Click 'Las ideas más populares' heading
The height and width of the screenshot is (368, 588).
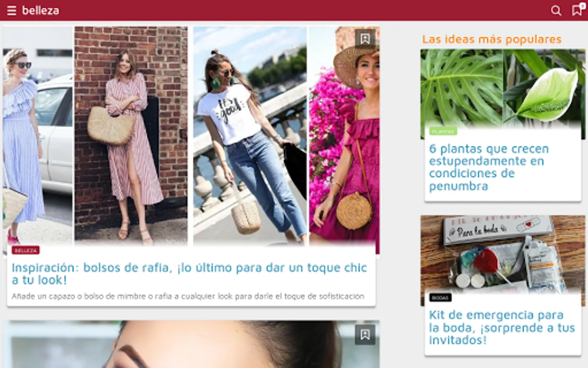[492, 39]
